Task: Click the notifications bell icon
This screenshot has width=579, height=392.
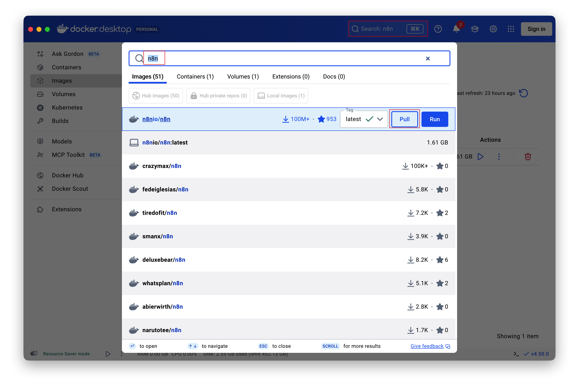Action: point(456,29)
